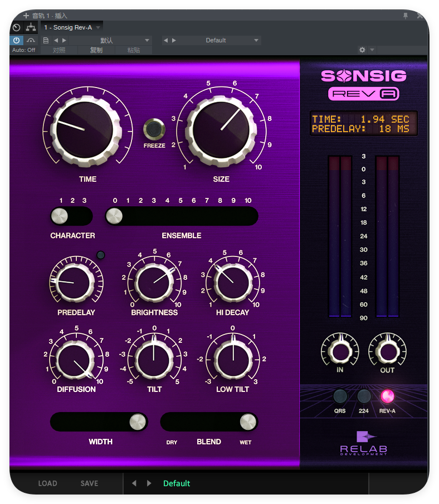Click the 音轨 1 - 插入 title text
This screenshot has width=439, height=504.
(50, 16)
